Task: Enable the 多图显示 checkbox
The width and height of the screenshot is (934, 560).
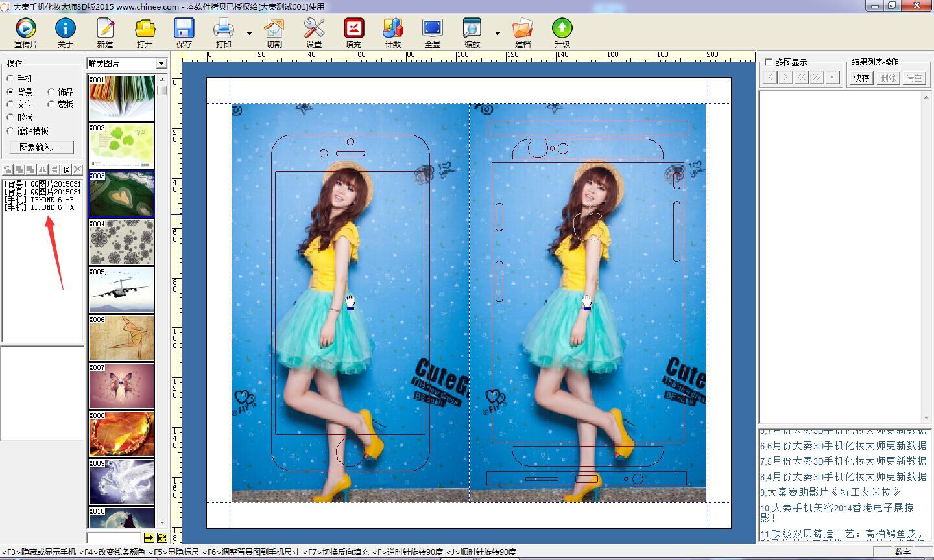Action: 769,62
